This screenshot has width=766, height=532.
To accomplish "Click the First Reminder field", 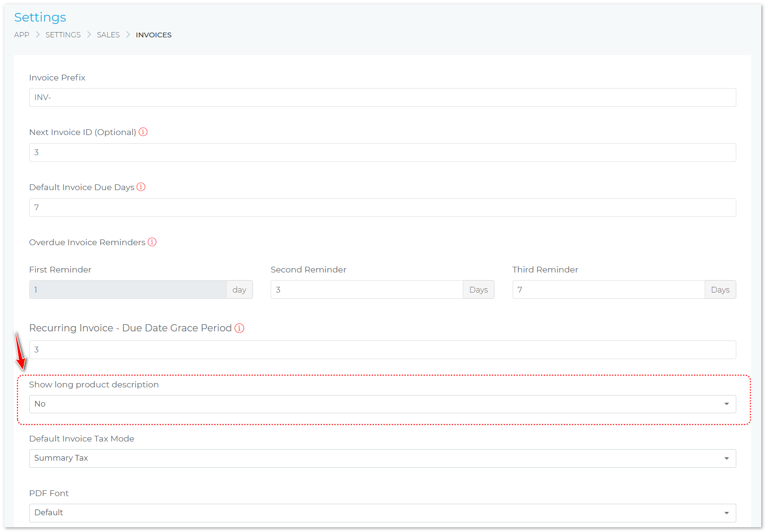I will point(128,290).
